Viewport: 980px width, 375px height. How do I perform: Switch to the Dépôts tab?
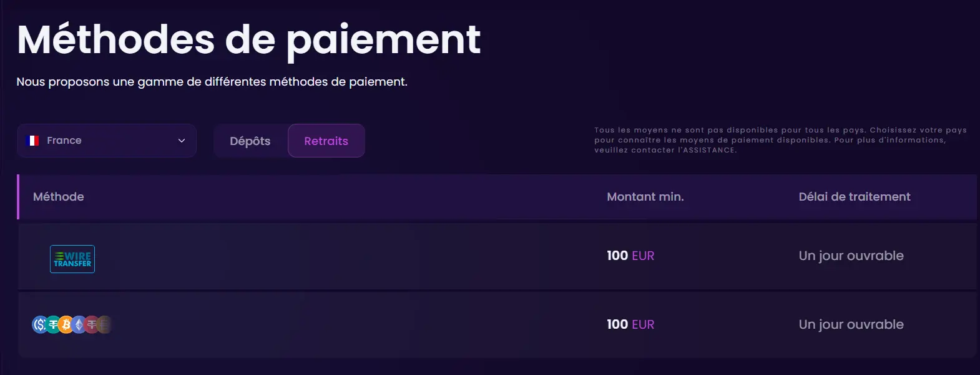click(x=250, y=141)
